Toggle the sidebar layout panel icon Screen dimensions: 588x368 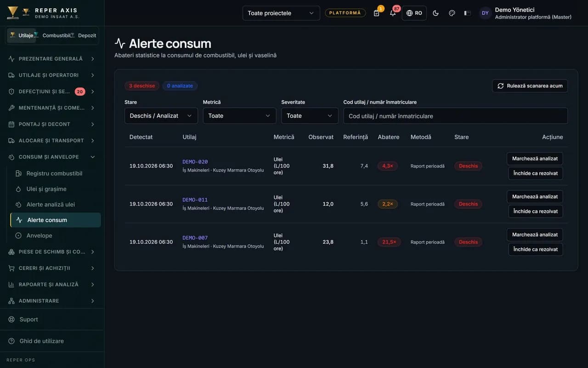click(468, 13)
